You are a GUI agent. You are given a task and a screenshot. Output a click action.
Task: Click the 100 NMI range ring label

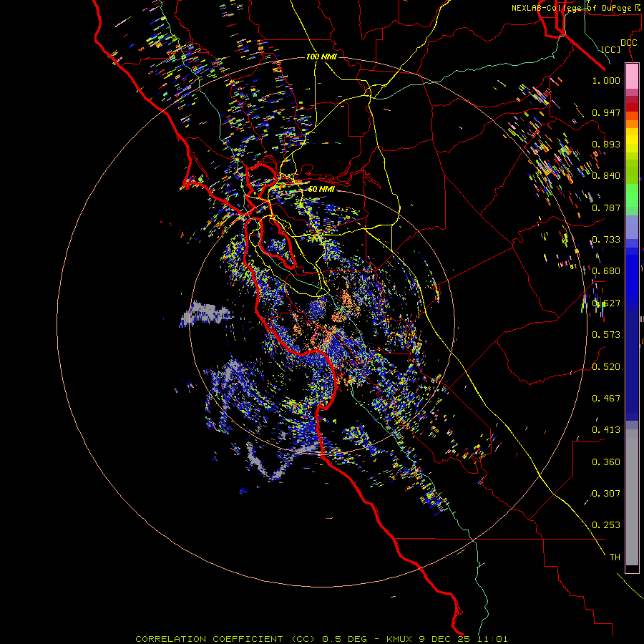(321, 57)
